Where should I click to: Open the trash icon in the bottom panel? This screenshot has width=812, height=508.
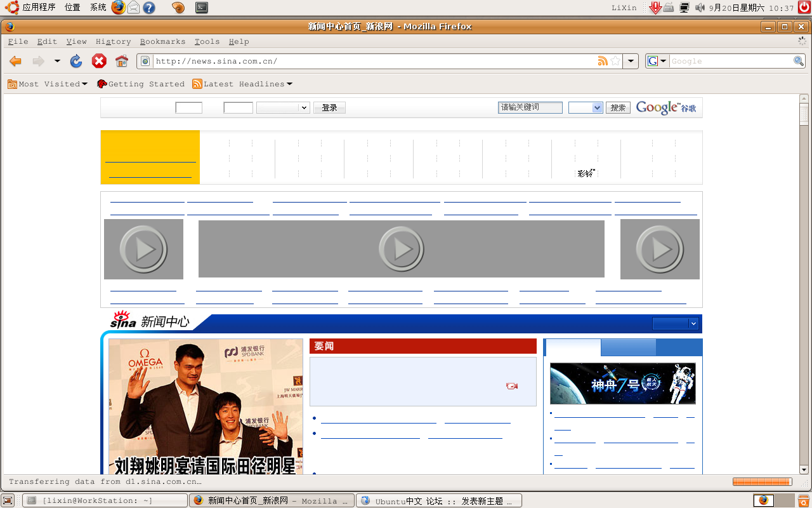[x=803, y=500]
